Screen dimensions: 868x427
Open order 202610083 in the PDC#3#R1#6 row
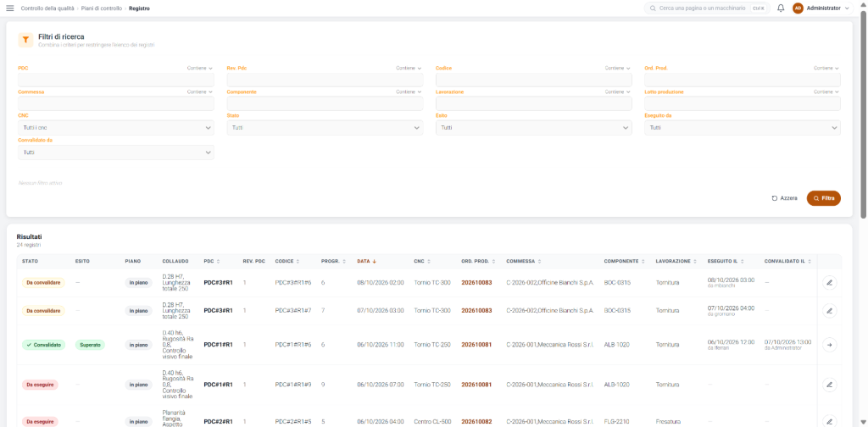476,283
